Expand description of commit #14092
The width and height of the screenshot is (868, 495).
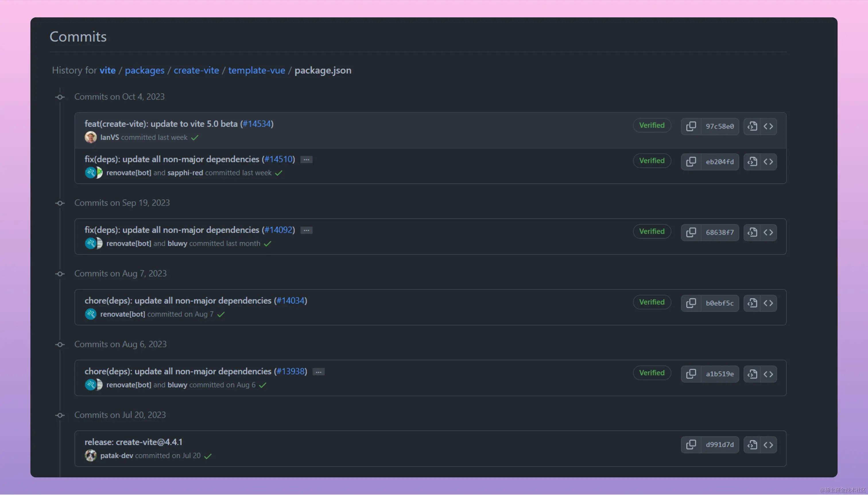click(x=306, y=230)
